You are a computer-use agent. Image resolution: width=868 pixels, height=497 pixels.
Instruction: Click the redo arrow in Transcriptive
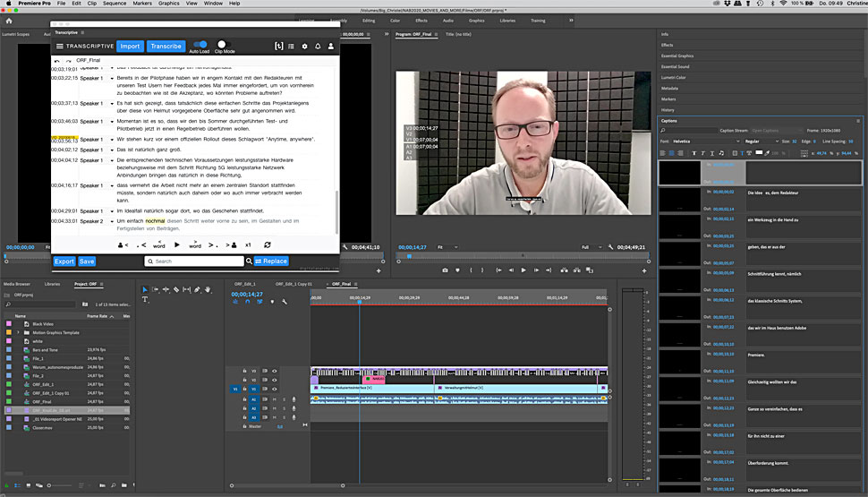[x=68, y=60]
